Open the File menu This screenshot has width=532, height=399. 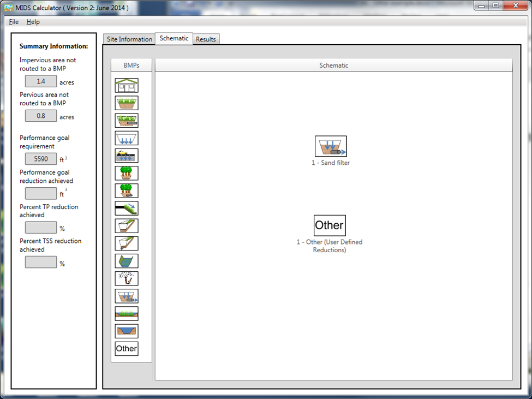(x=14, y=22)
